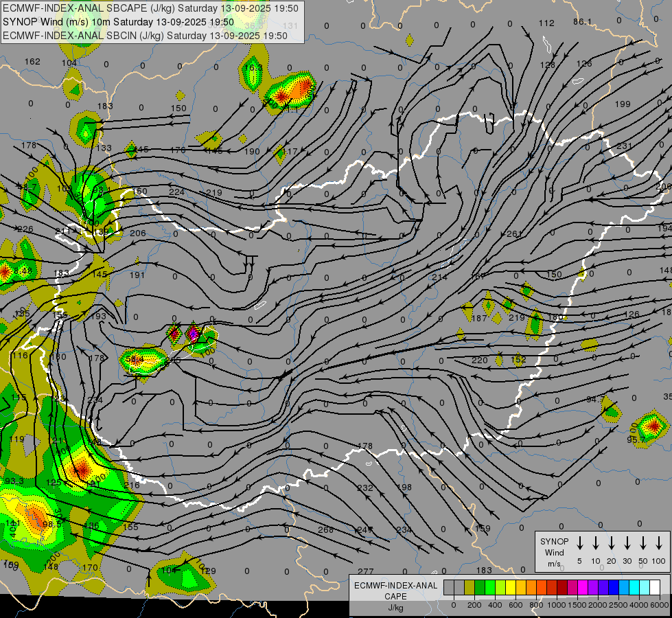Click the 20 m/s wind legend arrow
The image size is (672, 618).
[612, 542]
